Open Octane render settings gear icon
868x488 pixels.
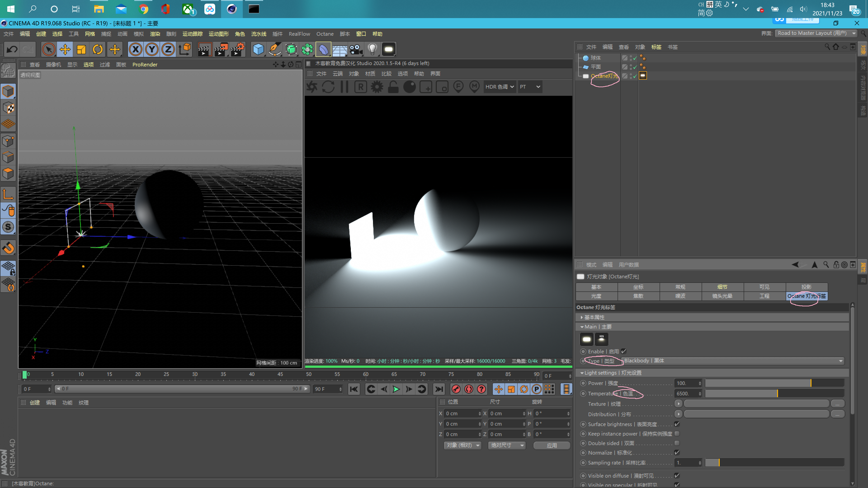pyautogui.click(x=377, y=87)
